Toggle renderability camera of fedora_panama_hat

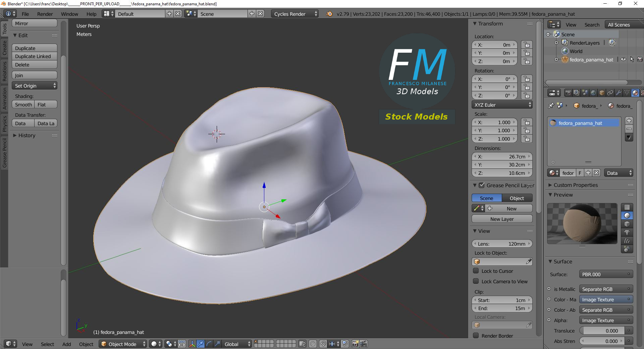[x=640, y=59]
